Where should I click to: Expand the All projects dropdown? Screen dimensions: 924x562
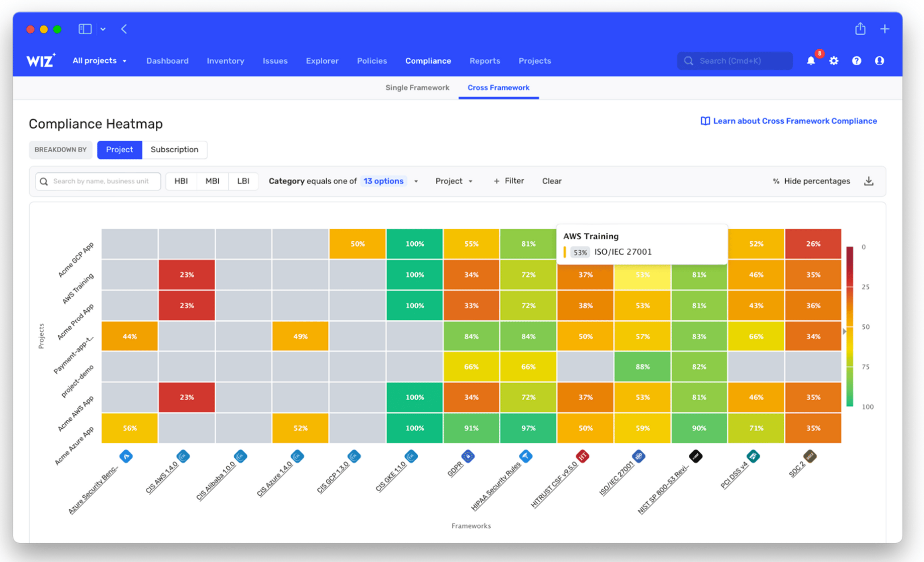coord(100,61)
